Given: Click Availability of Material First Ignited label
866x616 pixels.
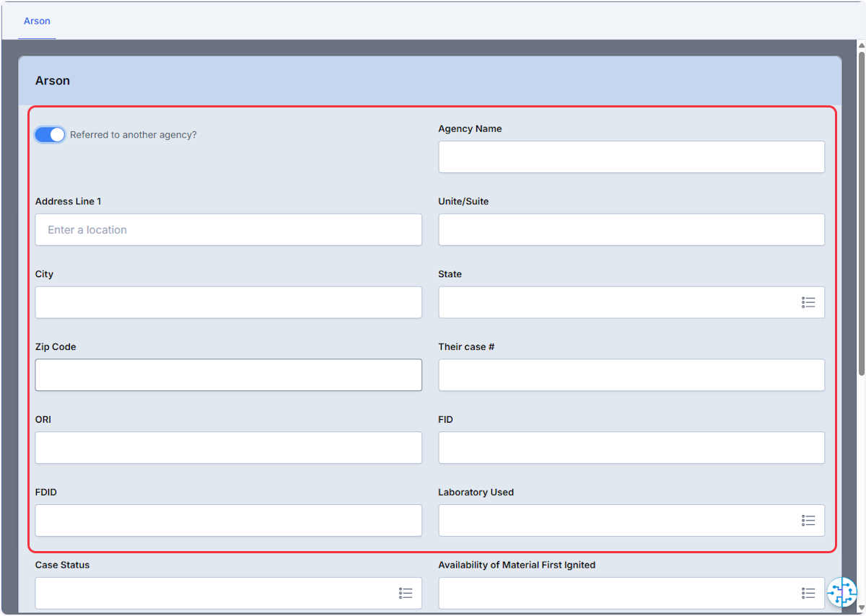Looking at the screenshot, I should (x=517, y=565).
